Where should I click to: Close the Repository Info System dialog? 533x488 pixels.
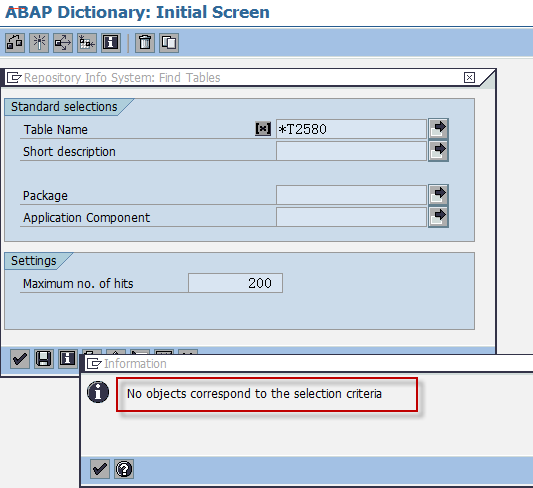click(x=469, y=78)
